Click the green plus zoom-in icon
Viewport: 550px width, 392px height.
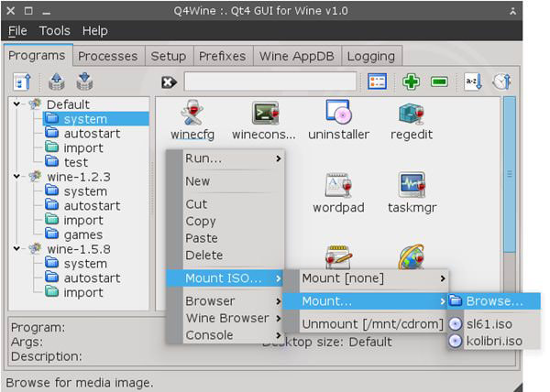click(411, 82)
